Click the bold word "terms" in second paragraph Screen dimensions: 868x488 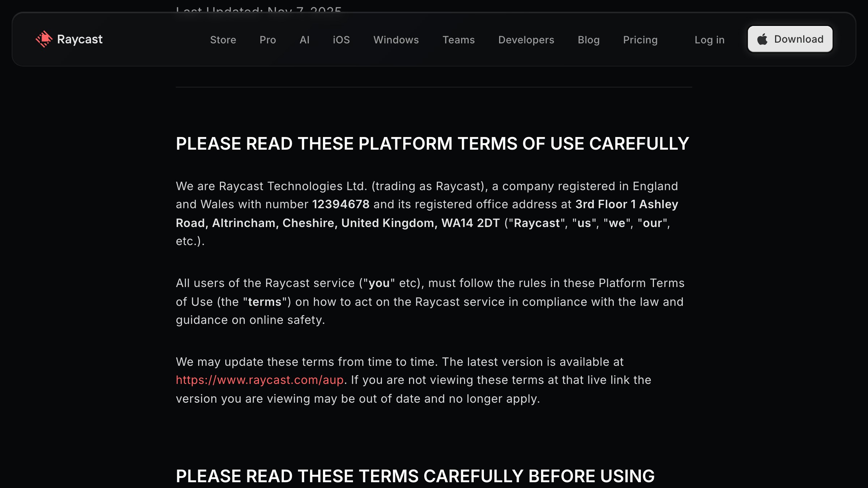click(265, 302)
